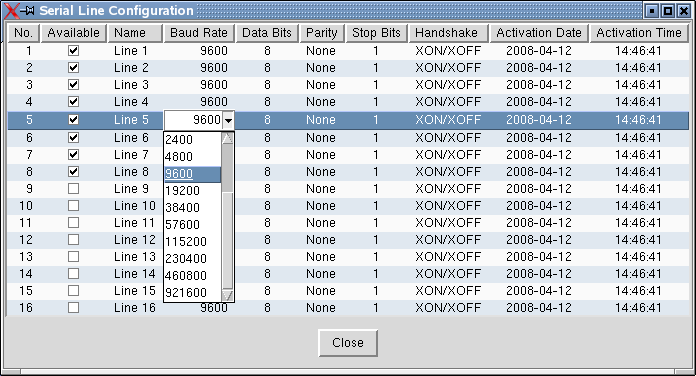Toggle Available checkbox for Line 4

(73, 102)
